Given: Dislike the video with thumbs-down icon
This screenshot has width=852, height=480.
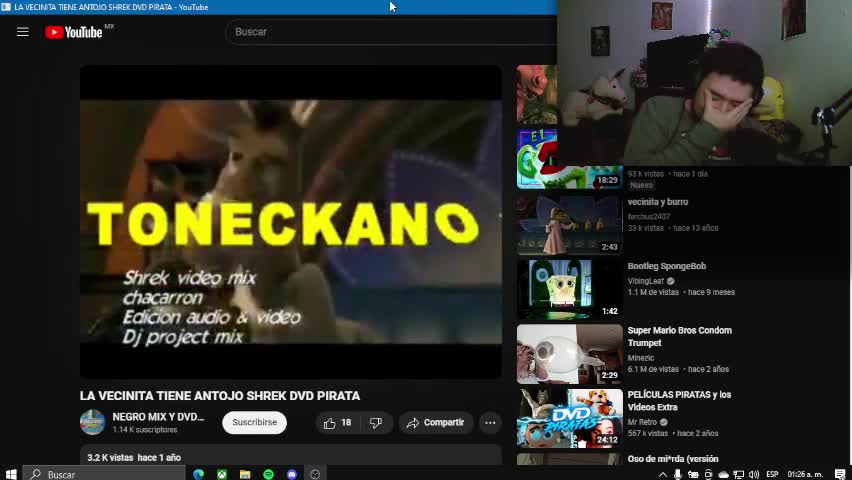Looking at the screenshot, I should coord(376,423).
